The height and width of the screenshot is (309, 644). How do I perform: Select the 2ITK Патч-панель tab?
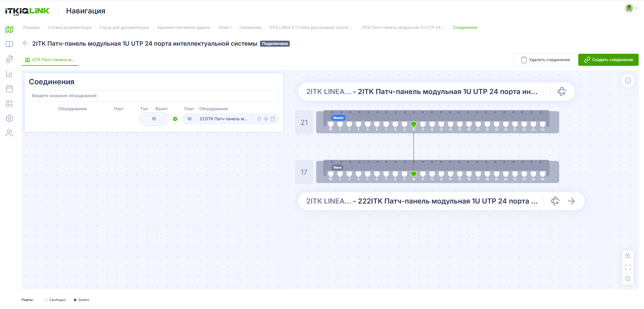[50, 60]
